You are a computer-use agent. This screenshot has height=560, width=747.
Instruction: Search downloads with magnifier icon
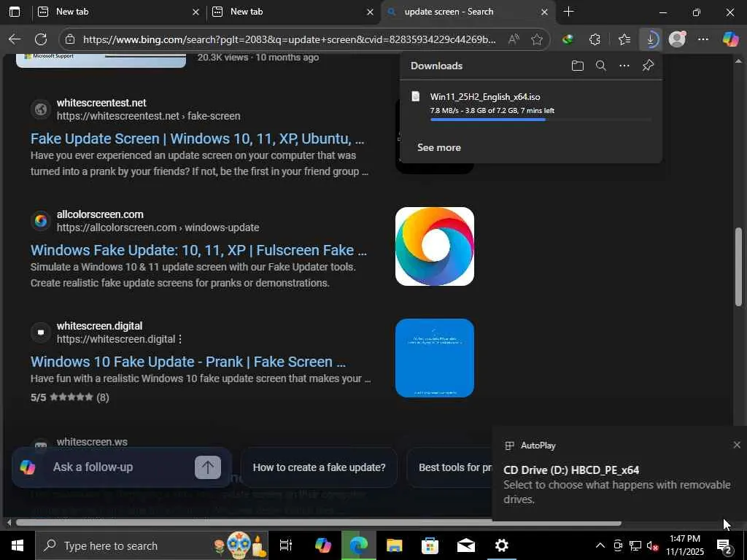tap(601, 66)
